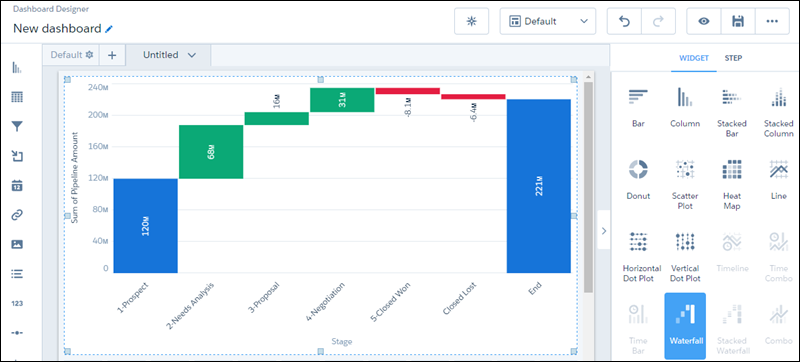Click the End 221M blue bar
The image size is (800, 362).
coord(539,186)
